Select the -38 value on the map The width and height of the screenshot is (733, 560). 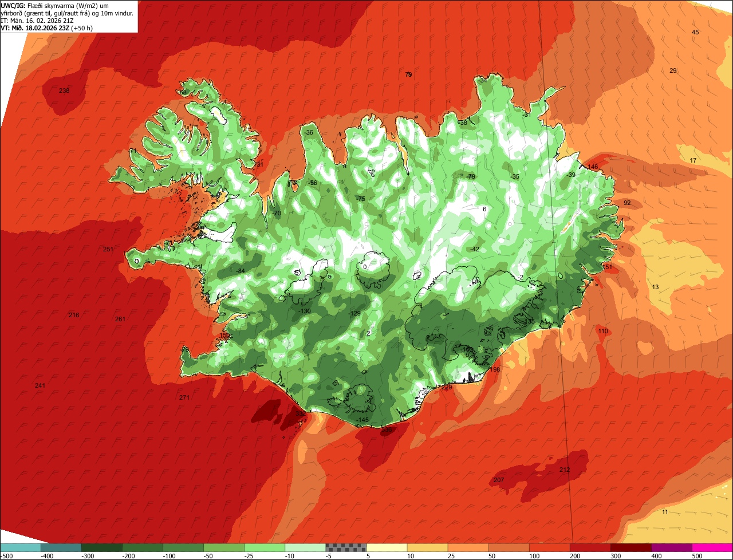[463, 123]
